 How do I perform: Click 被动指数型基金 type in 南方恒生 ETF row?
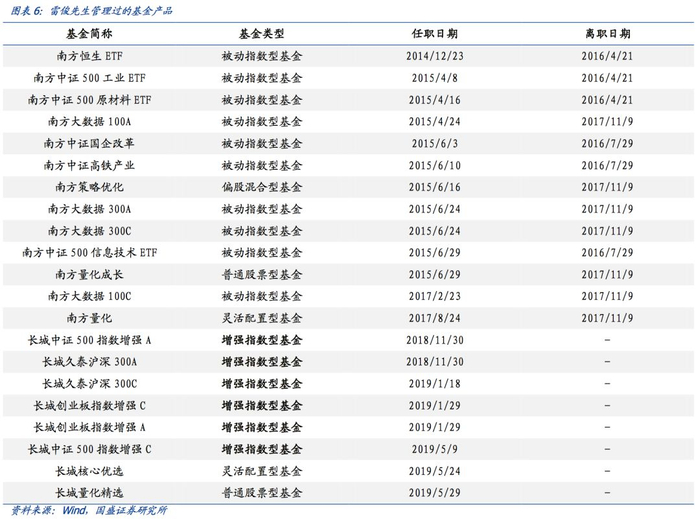262,56
